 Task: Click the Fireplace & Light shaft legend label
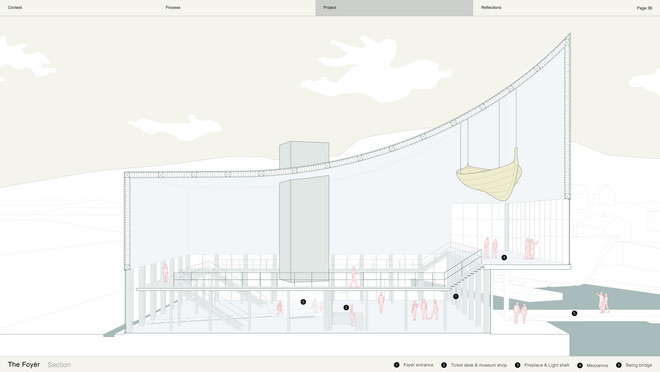(546, 365)
